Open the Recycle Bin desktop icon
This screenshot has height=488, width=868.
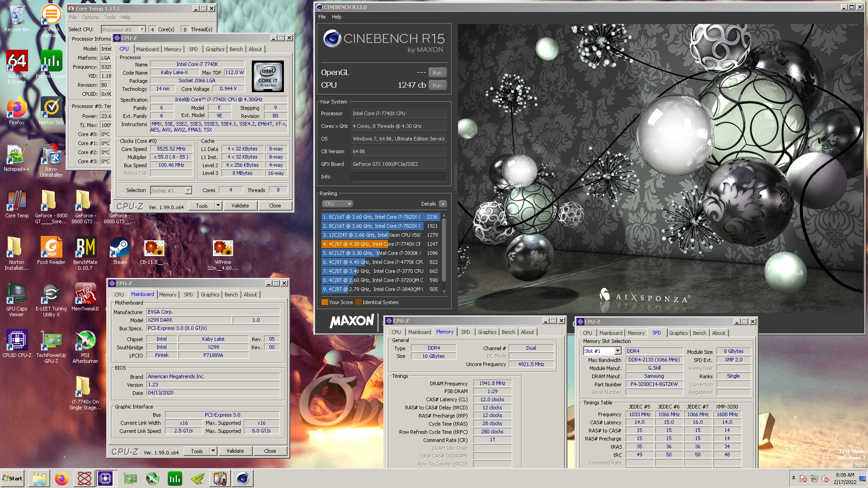point(17,18)
